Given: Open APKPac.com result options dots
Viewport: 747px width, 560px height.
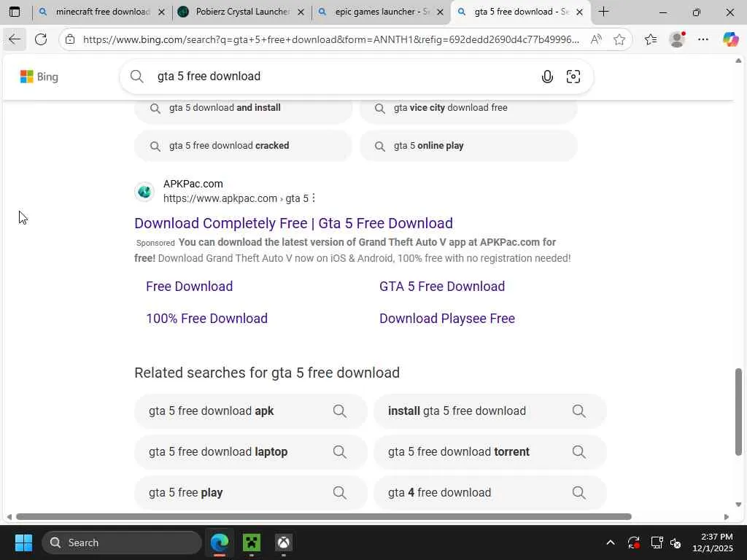Looking at the screenshot, I should click(314, 198).
